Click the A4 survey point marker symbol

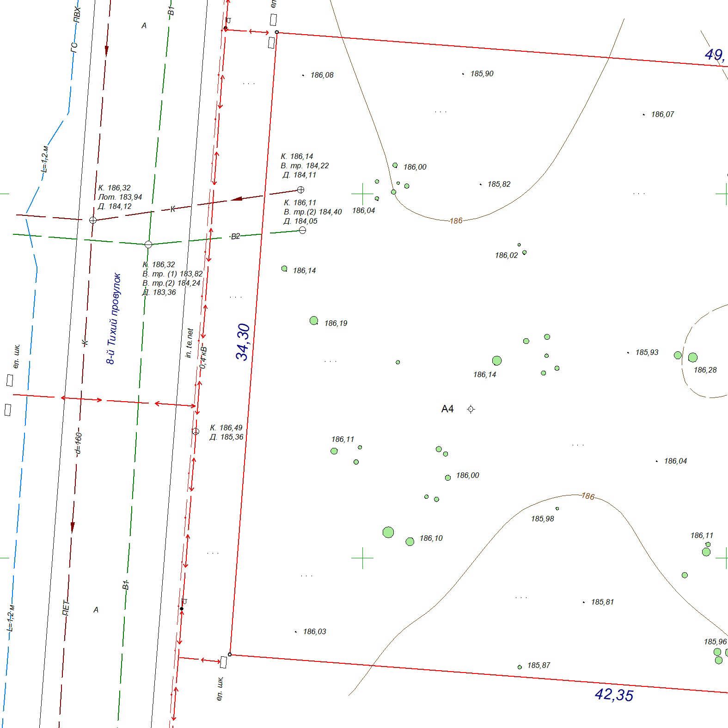[x=471, y=409]
